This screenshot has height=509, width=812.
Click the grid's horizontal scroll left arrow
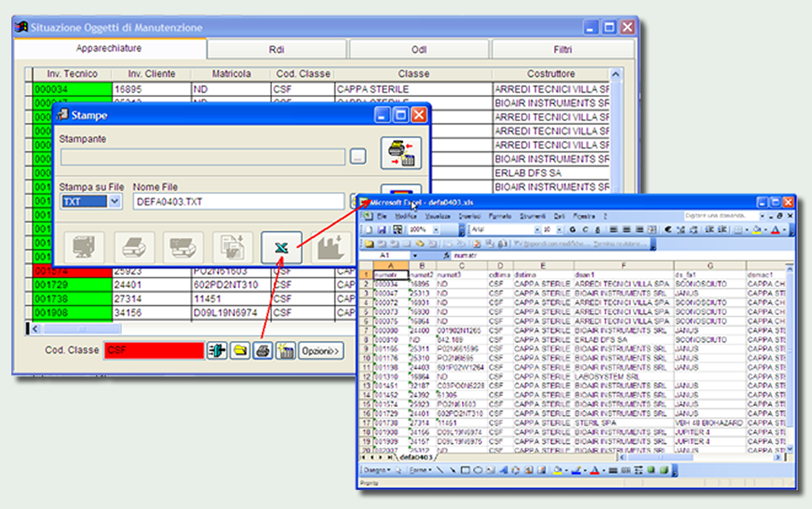tap(35, 329)
